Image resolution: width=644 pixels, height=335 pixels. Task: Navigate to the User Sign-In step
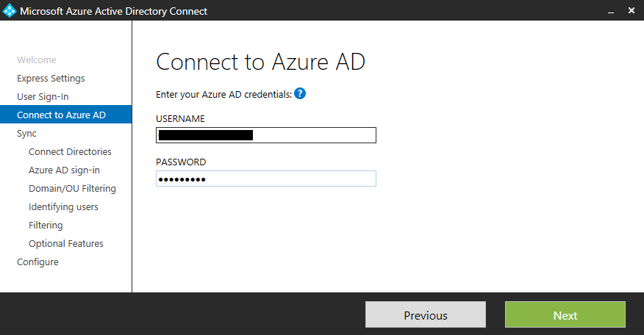tap(43, 97)
